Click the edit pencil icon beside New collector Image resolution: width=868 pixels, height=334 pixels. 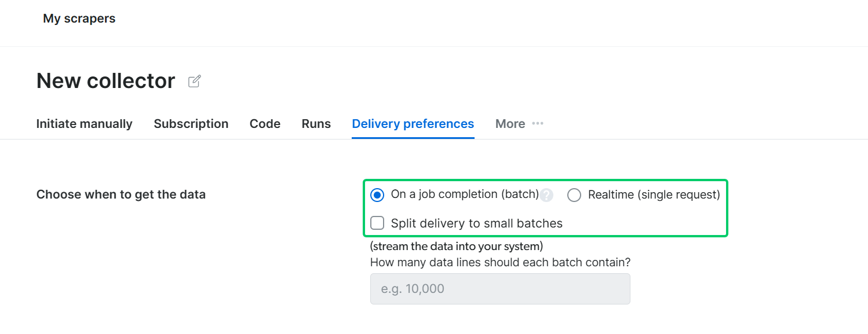pos(195,82)
